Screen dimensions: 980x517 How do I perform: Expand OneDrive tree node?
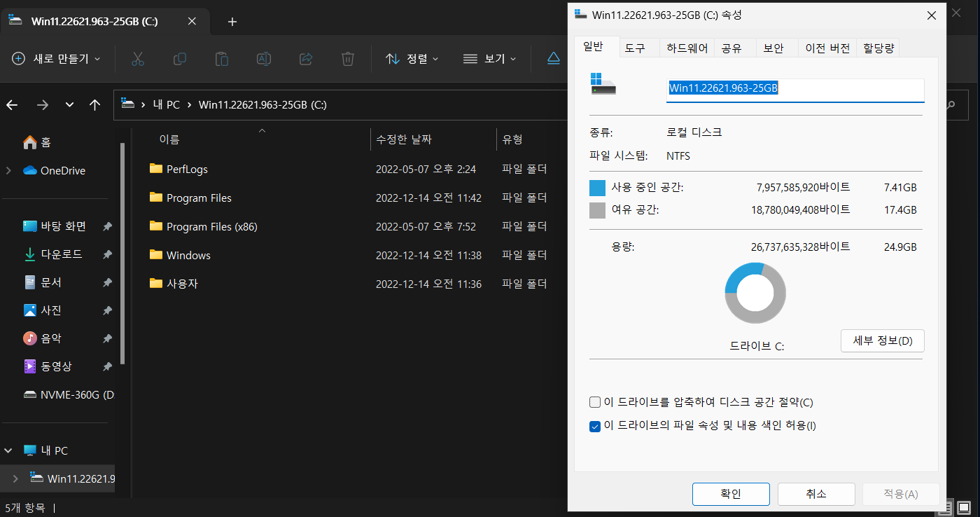pos(8,170)
